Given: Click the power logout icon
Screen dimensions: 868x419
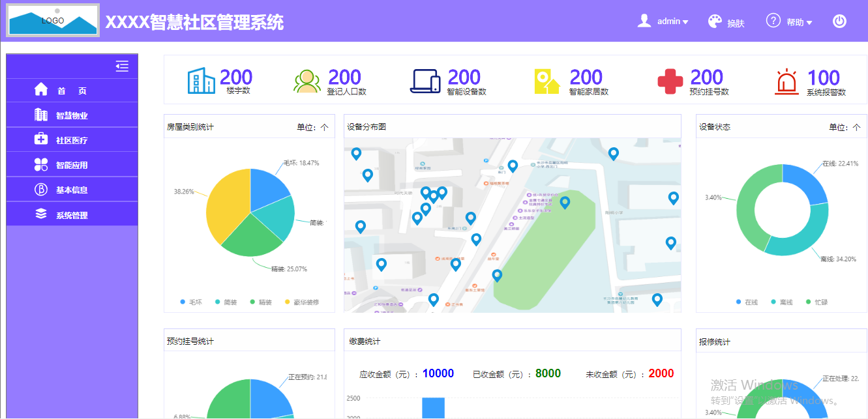Looking at the screenshot, I should point(839,21).
